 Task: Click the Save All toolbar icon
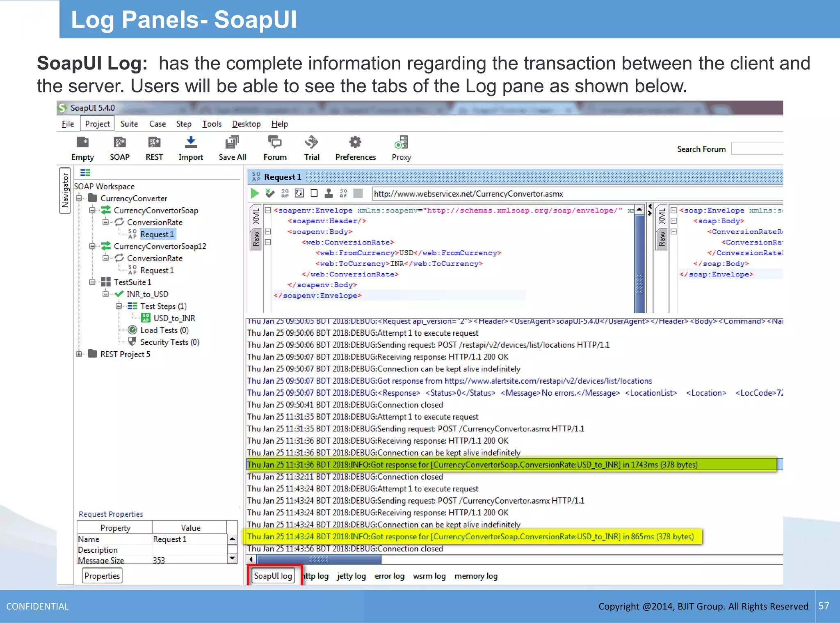tap(232, 142)
